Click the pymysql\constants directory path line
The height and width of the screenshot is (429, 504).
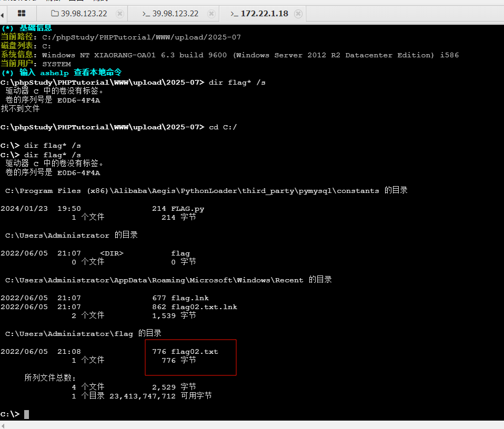pos(206,191)
